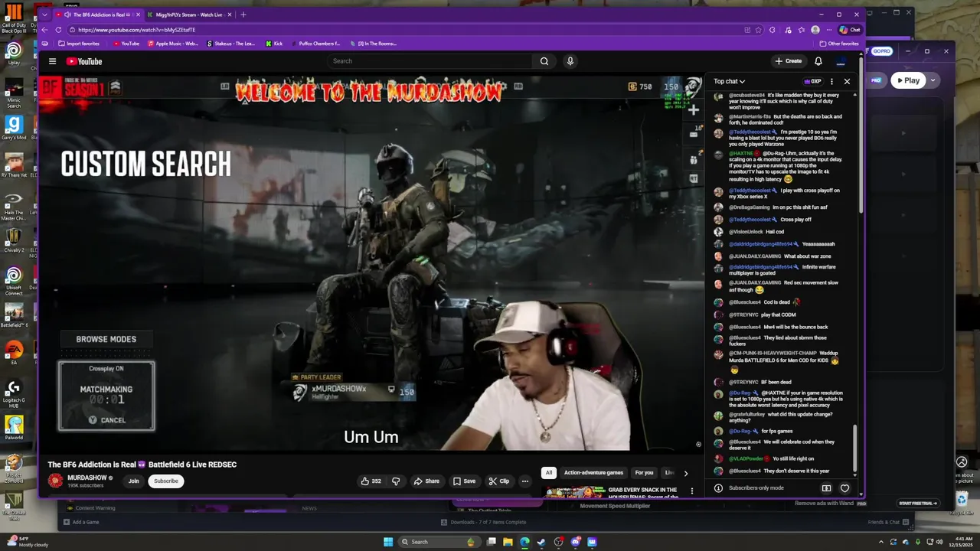Open the YouTube account avatar menu
The width and height of the screenshot is (980, 551).
841,61
